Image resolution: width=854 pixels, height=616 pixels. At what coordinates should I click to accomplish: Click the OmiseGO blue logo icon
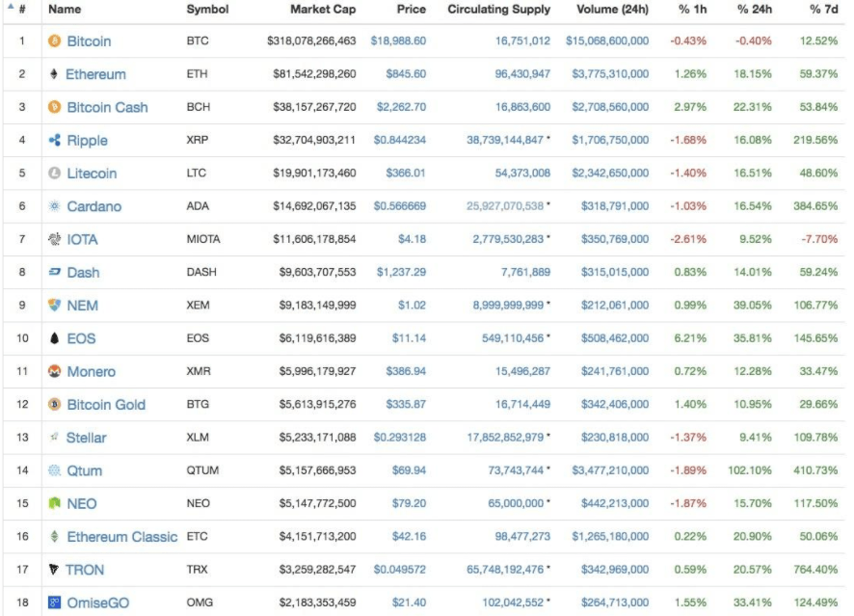(55, 603)
